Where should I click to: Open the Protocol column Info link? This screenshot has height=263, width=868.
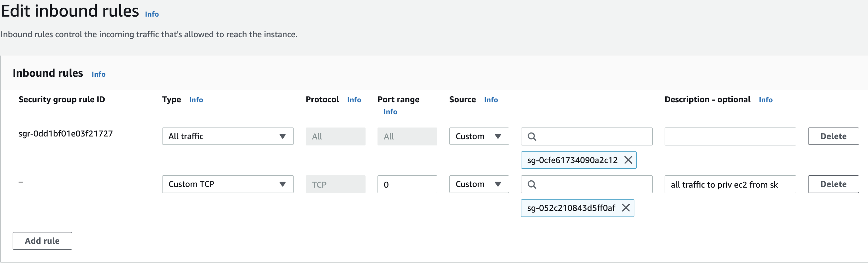pos(354,100)
